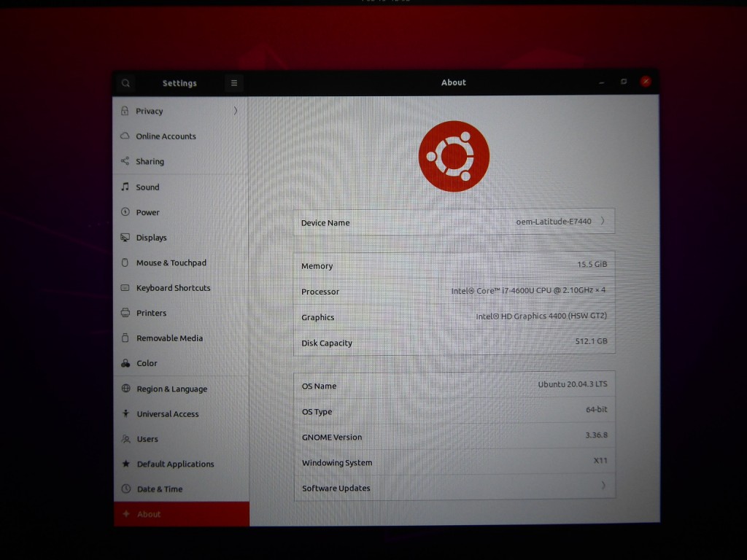This screenshot has width=747, height=560.
Task: Choose Removable Media label
Action: point(169,338)
